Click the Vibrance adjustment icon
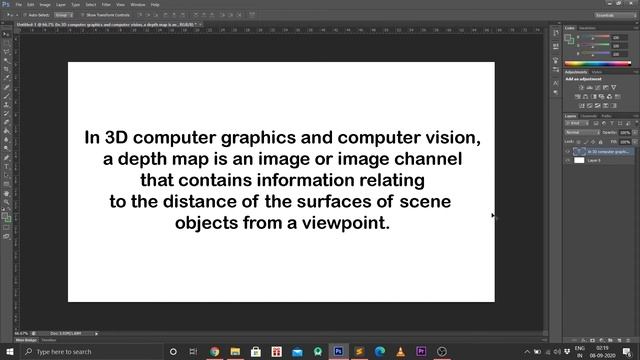This screenshot has height=360, width=640. coord(613,87)
